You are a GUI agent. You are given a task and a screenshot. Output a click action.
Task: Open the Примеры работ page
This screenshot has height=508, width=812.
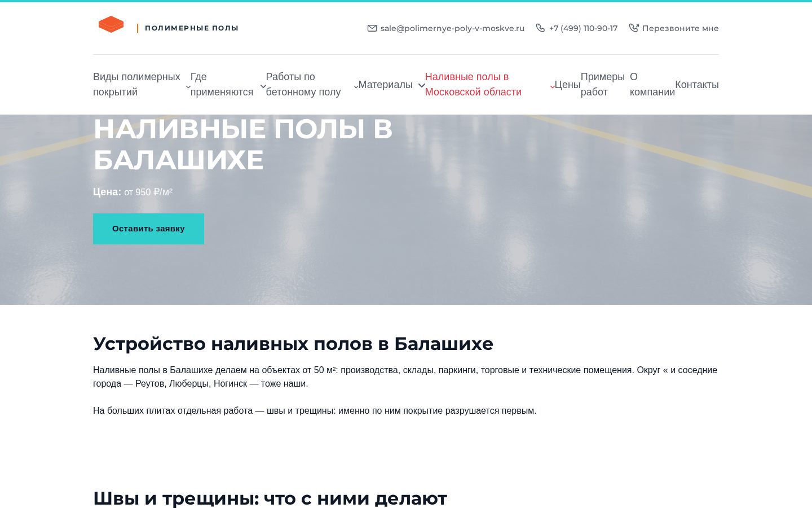[603, 85]
